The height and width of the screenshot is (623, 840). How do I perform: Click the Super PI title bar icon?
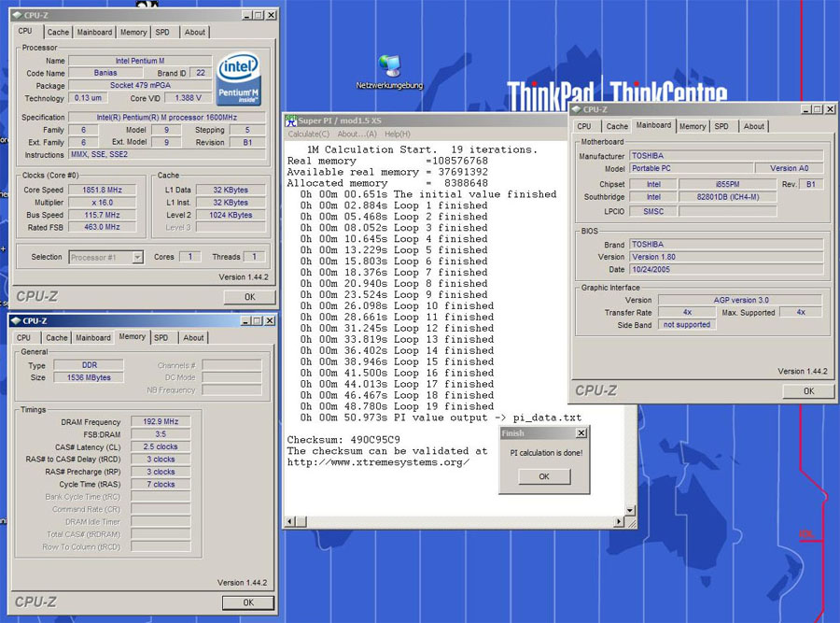(x=290, y=120)
